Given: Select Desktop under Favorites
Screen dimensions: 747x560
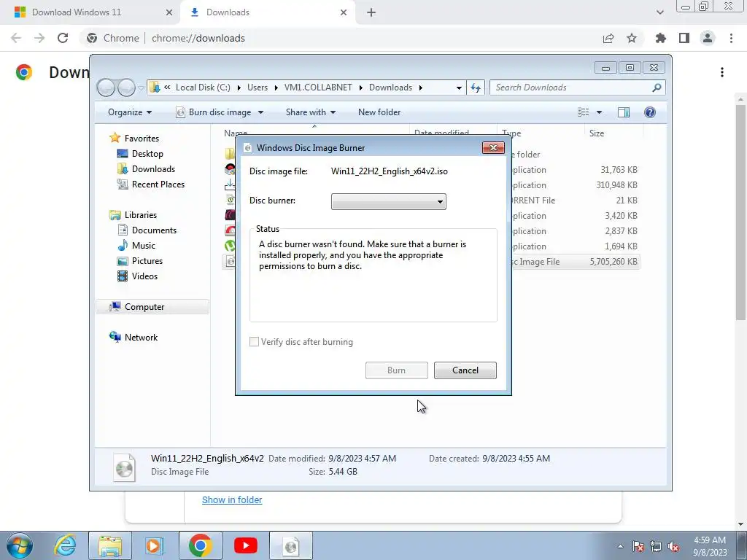Looking at the screenshot, I should [147, 154].
